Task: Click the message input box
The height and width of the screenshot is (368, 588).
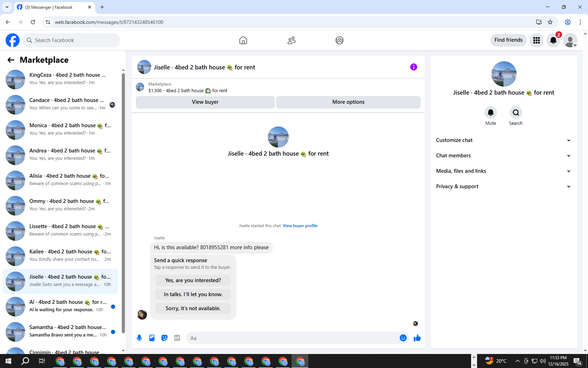Action: (293, 338)
